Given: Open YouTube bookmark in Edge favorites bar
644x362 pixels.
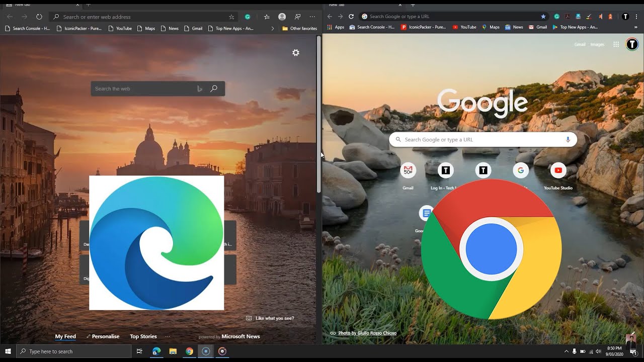Looking at the screenshot, I should [120, 29].
